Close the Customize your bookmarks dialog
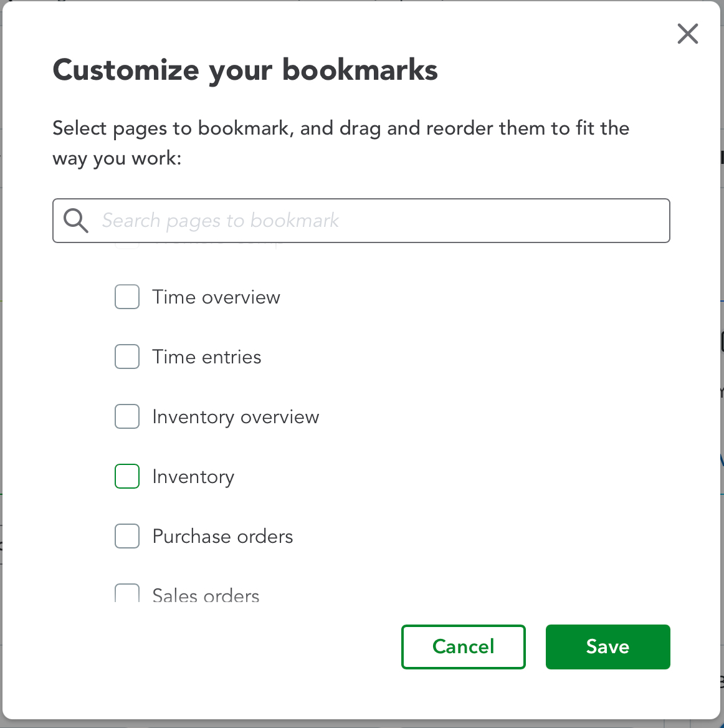This screenshot has width=724, height=728. tap(687, 34)
